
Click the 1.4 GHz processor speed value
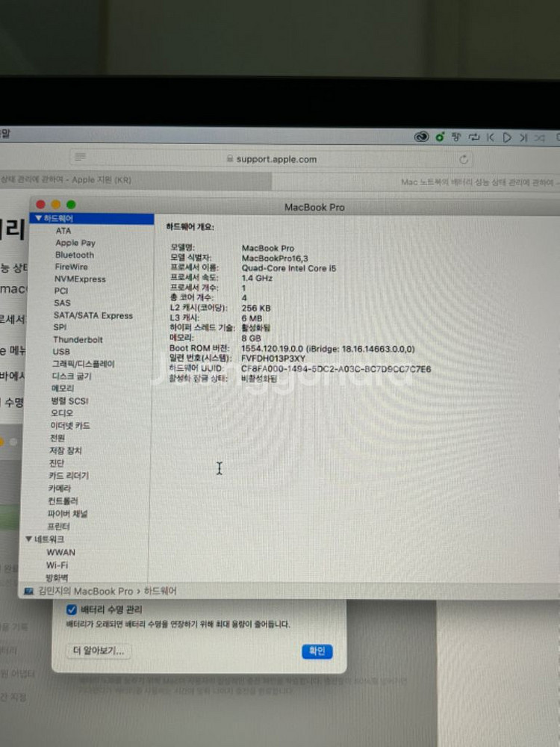tap(257, 278)
